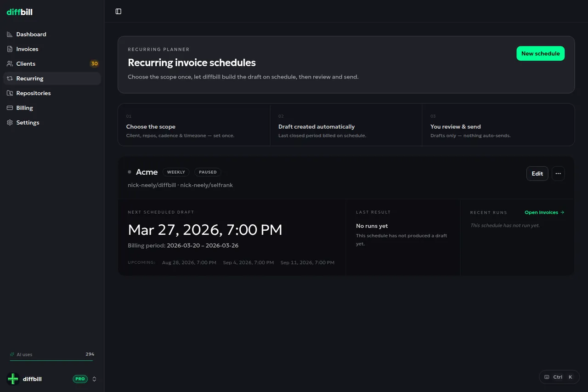Click the PAUSED status tag

(x=208, y=172)
